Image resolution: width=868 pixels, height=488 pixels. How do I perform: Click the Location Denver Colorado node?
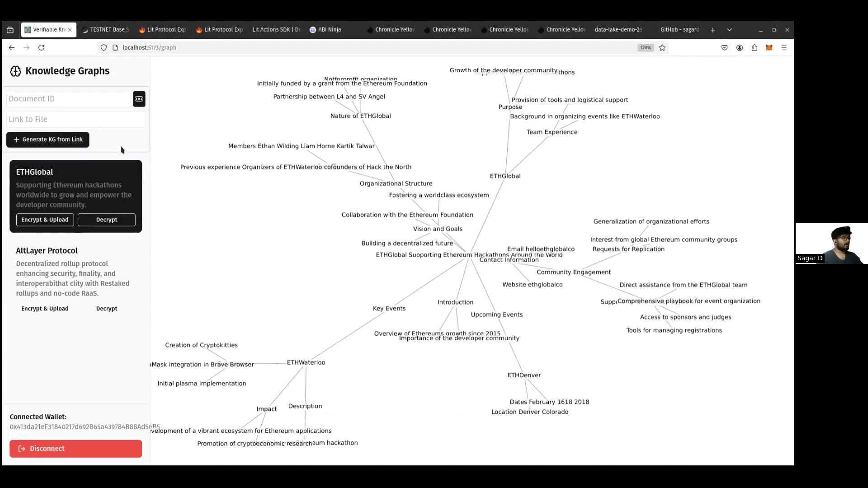tap(530, 412)
